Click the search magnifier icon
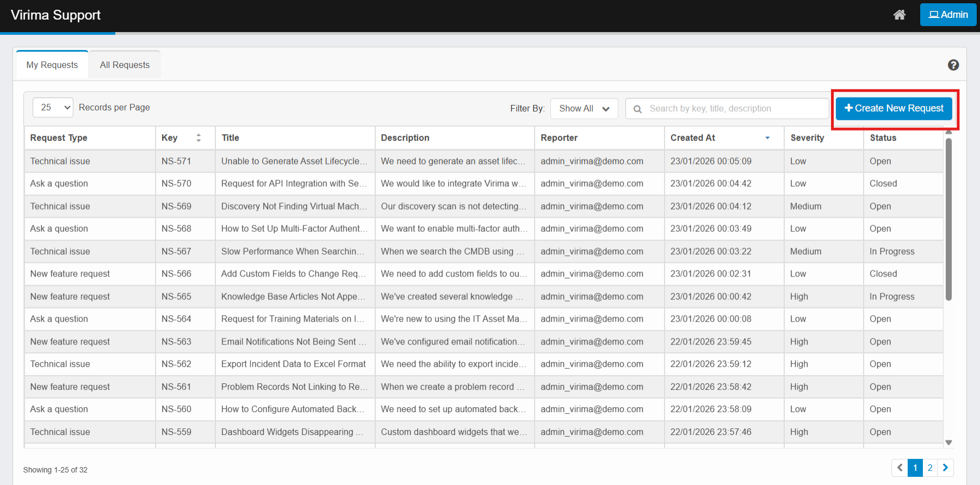Viewport: 980px width, 485px height. (637, 109)
